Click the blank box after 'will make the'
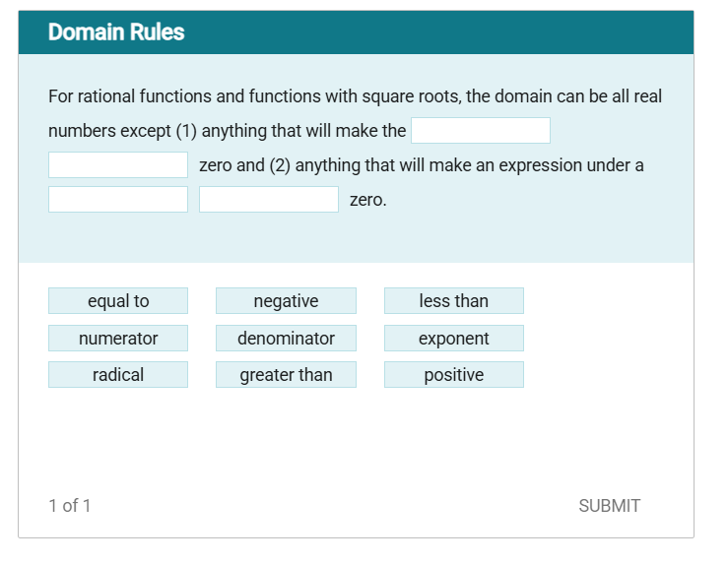 480,131
